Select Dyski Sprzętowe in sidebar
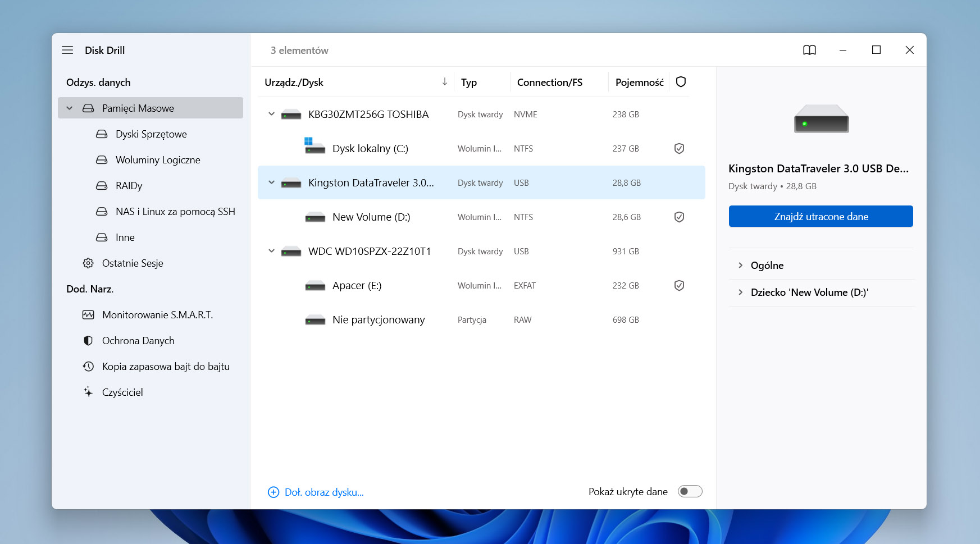The width and height of the screenshot is (980, 544). pyautogui.click(x=151, y=134)
